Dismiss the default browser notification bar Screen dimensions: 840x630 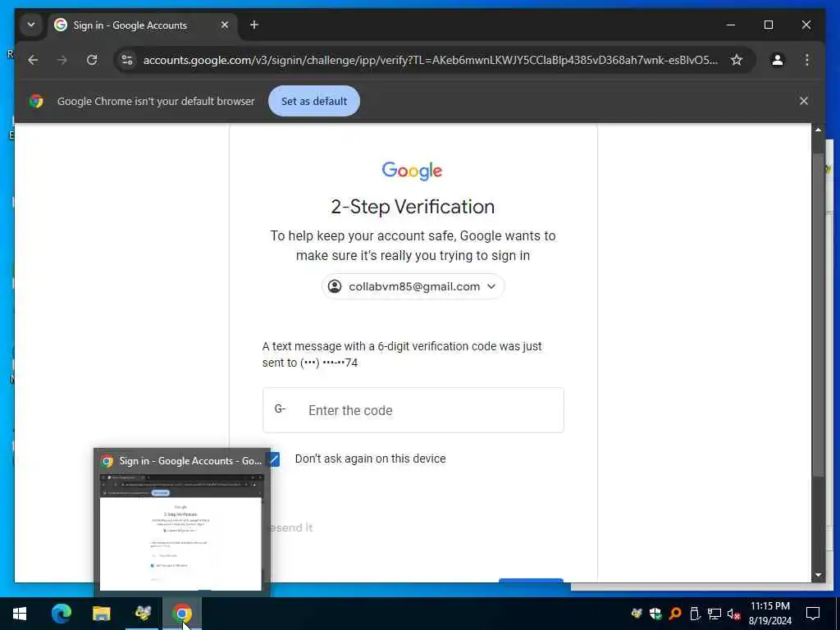(x=804, y=101)
